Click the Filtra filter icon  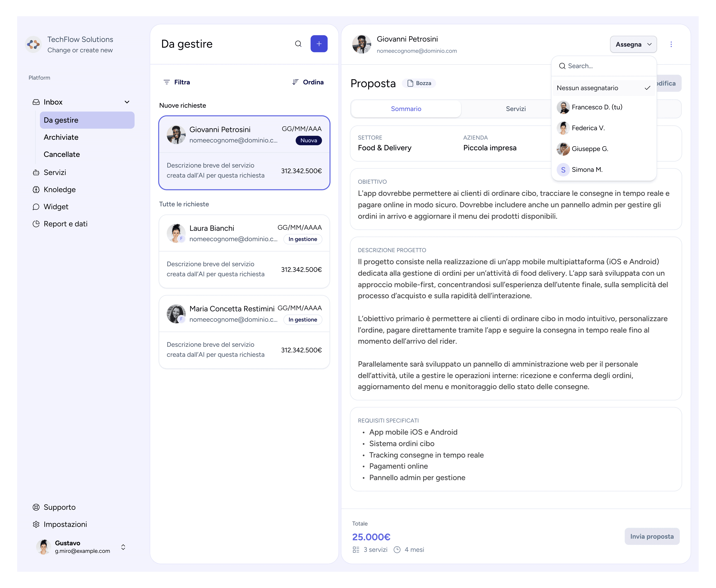(166, 82)
